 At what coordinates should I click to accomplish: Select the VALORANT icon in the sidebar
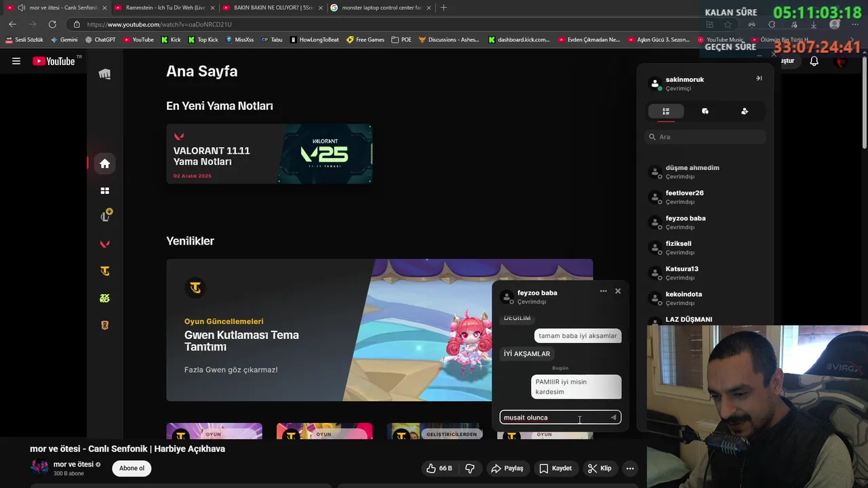click(x=104, y=244)
